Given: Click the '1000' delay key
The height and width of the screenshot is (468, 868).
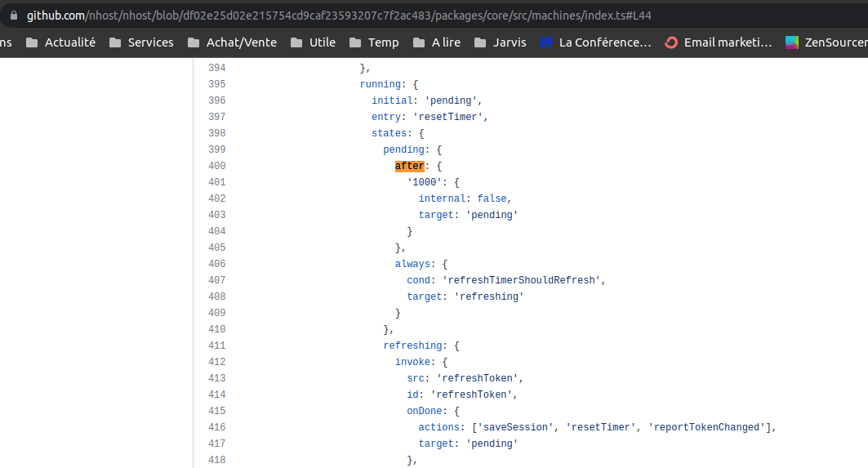Looking at the screenshot, I should (x=424, y=182).
